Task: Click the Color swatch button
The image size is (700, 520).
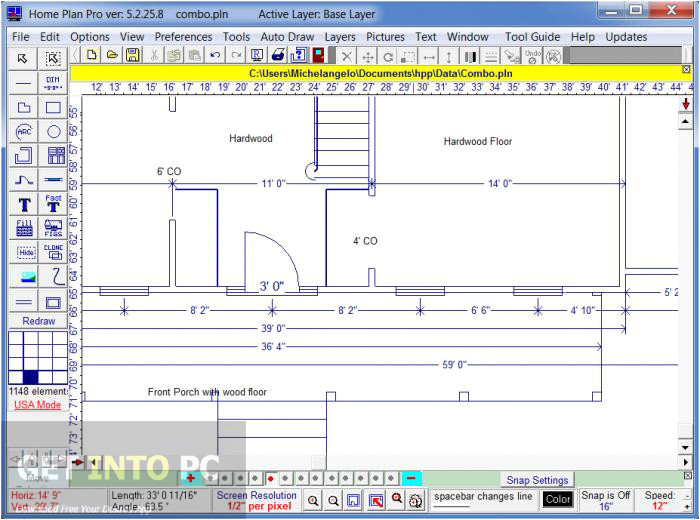Action: tap(558, 499)
